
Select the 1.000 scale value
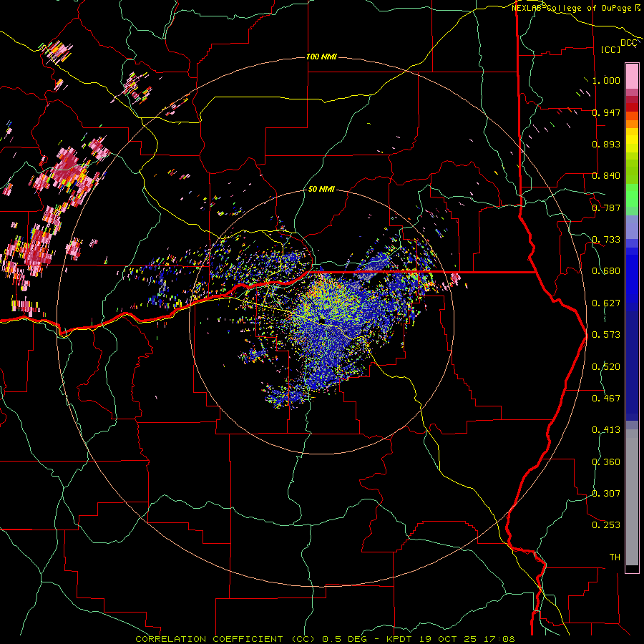click(606, 80)
